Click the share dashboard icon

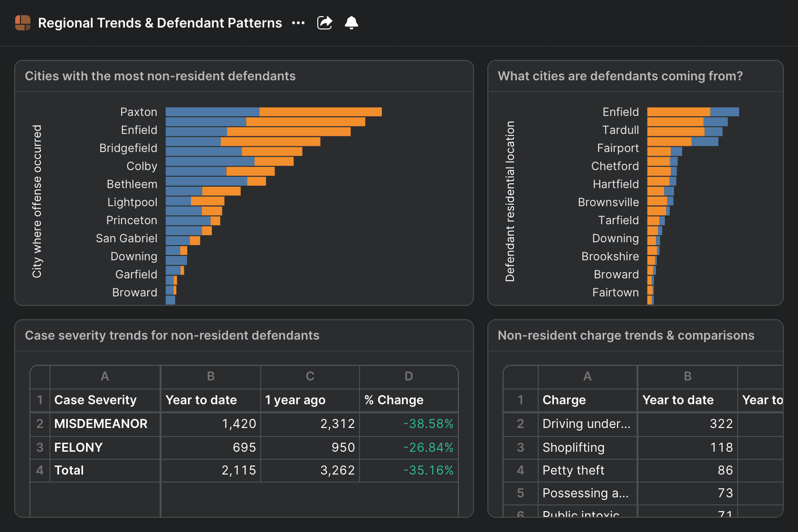click(x=325, y=23)
